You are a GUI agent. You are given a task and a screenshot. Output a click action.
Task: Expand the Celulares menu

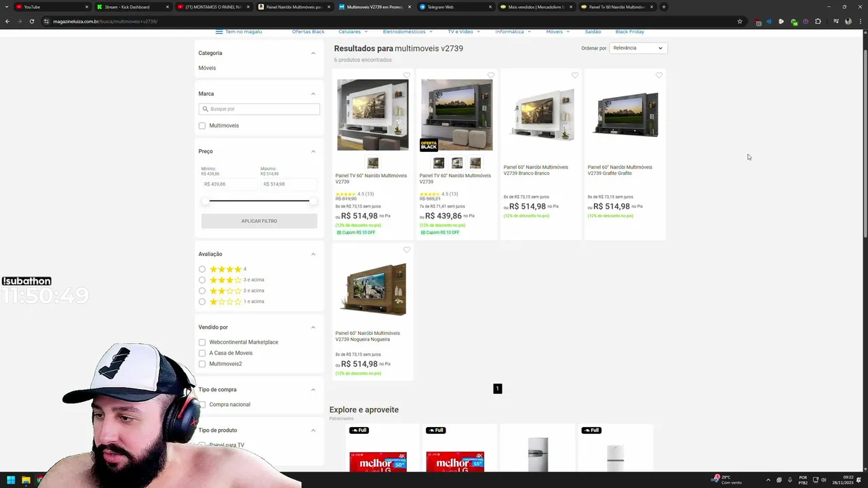click(x=353, y=32)
